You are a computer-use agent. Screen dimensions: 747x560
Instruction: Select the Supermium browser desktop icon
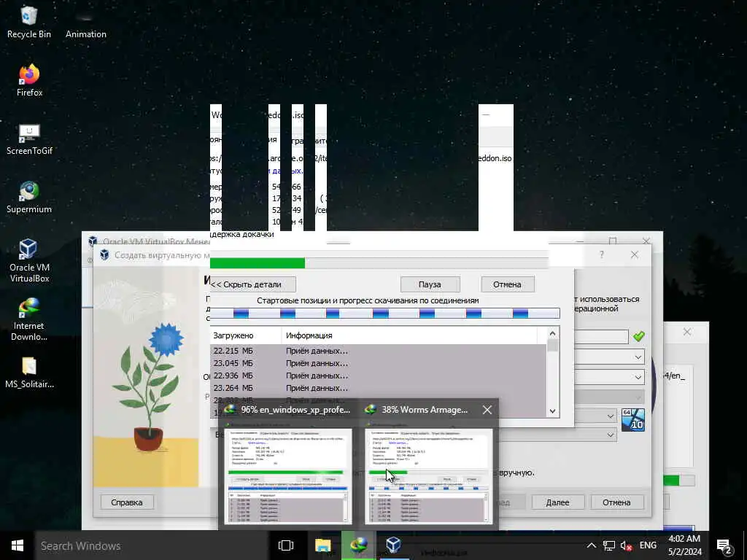point(29,198)
